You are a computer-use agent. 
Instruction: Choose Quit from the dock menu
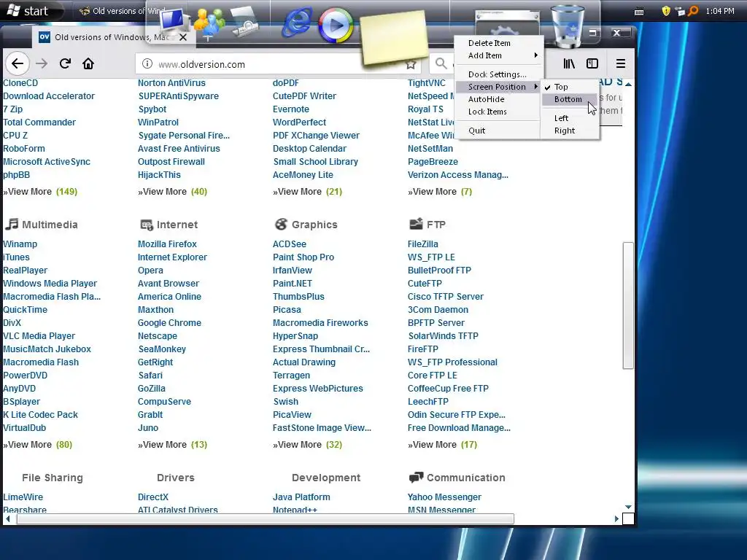tap(476, 131)
